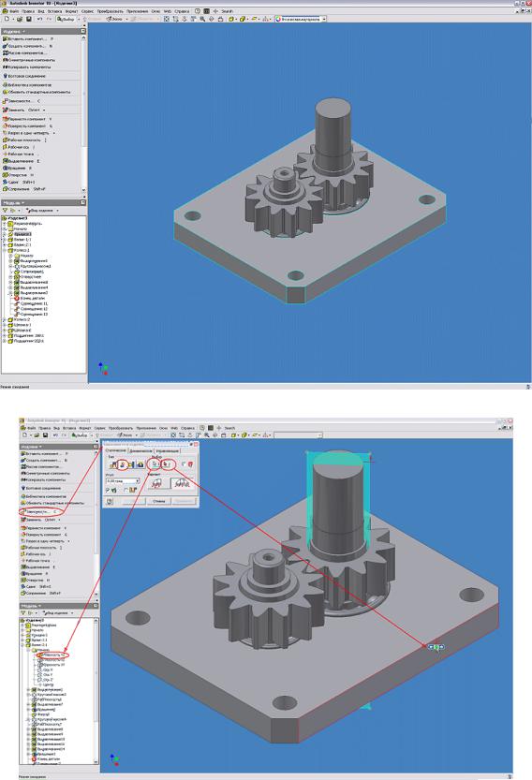Select Подшипник 202:1 row in upper tree
The width and height of the screenshot is (532, 780).
[27, 341]
